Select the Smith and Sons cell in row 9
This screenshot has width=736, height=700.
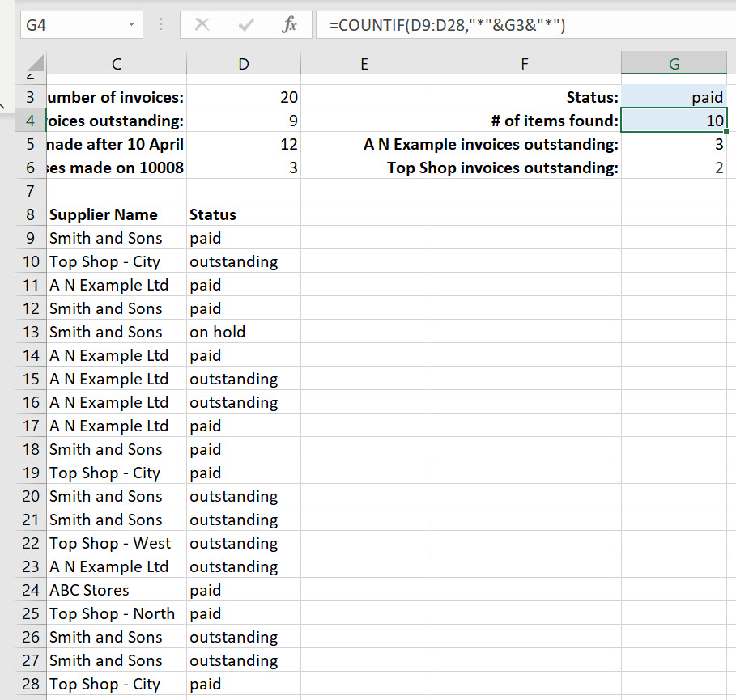pos(116,238)
